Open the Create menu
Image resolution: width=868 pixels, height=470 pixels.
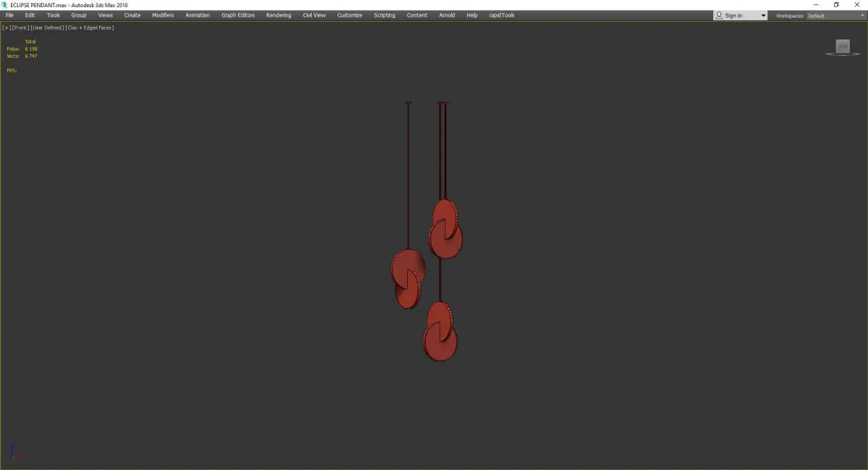[x=132, y=15]
